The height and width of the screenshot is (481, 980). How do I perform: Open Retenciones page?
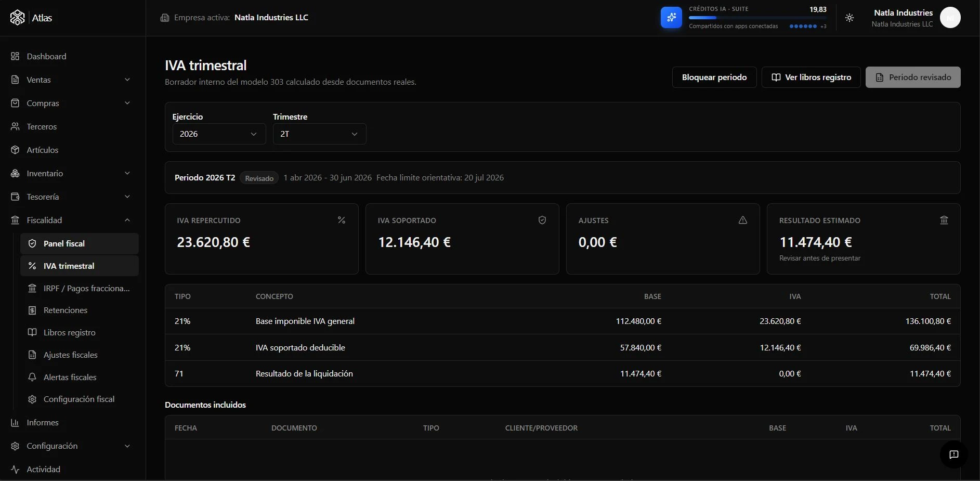coord(80,310)
